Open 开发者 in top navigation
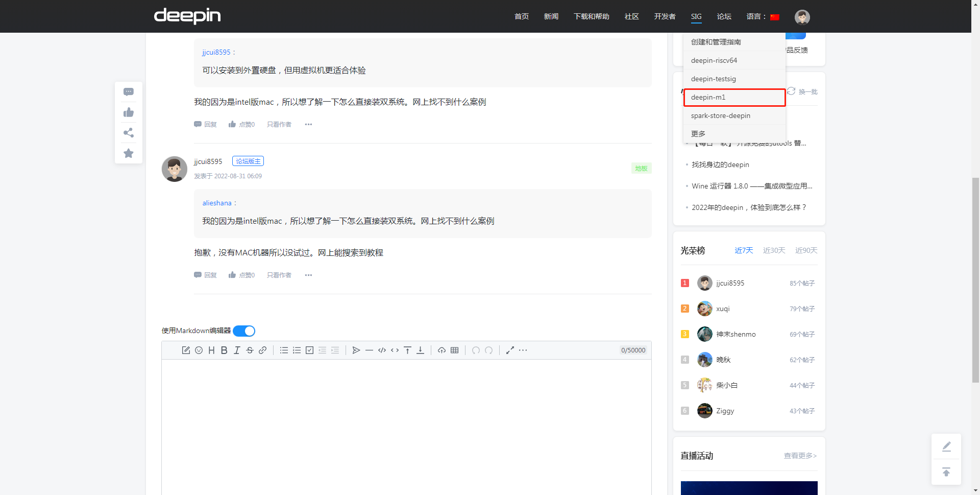980x495 pixels. point(665,16)
